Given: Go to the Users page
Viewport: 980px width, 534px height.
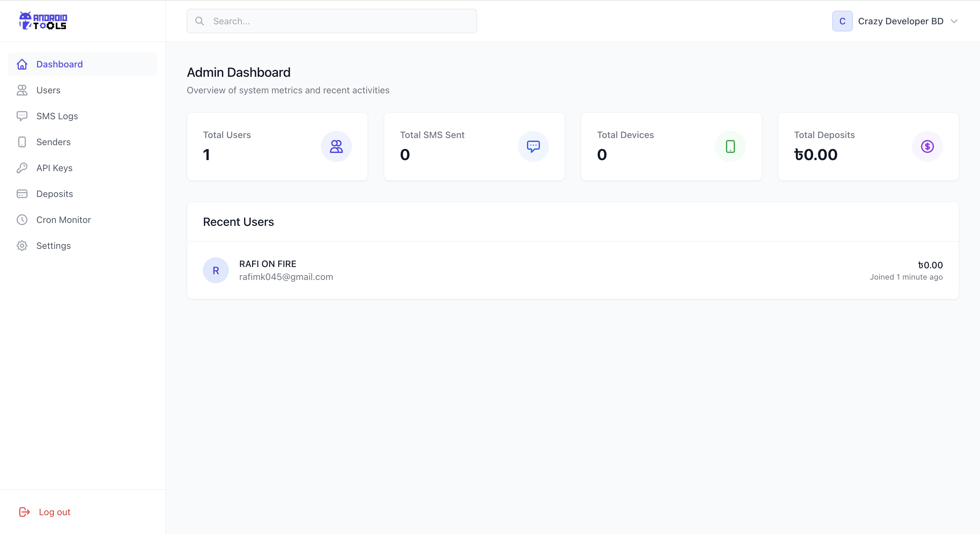Looking at the screenshot, I should click(x=83, y=90).
